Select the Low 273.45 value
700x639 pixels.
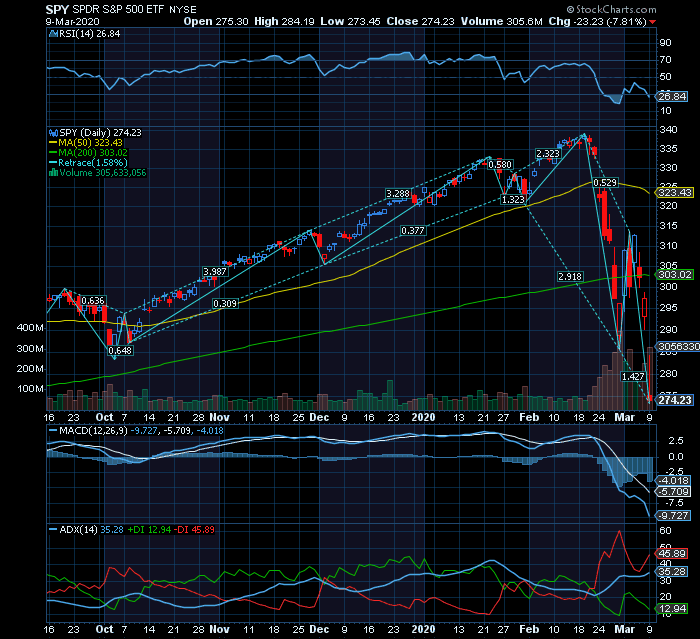[x=350, y=21]
